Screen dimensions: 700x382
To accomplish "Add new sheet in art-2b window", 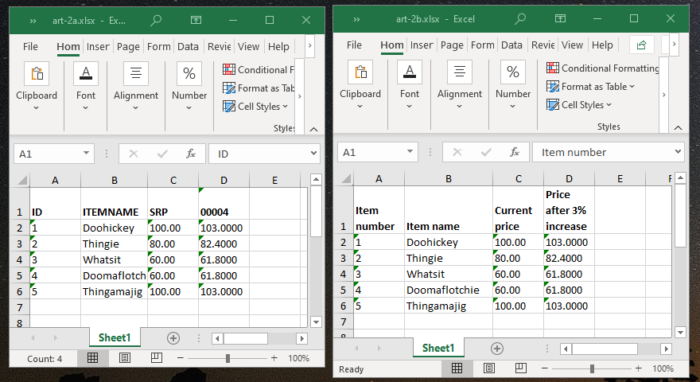I will 497,348.
